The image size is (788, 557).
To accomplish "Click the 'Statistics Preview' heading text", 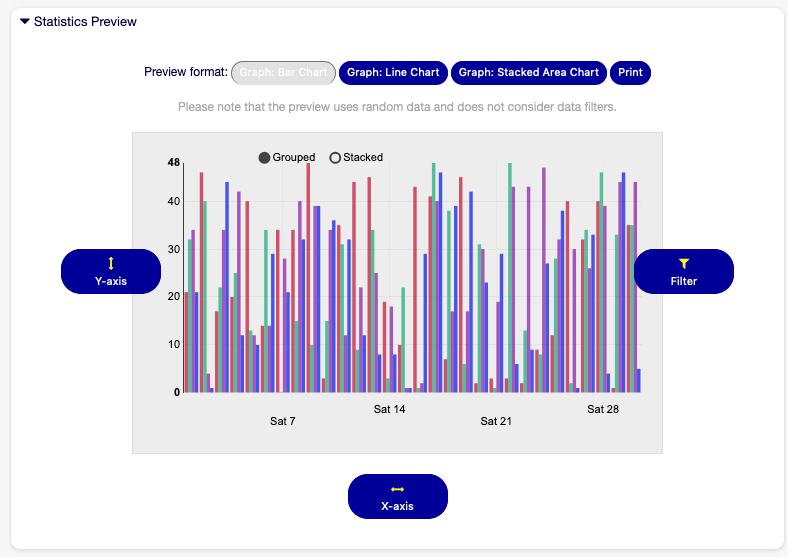I will 85,22.
